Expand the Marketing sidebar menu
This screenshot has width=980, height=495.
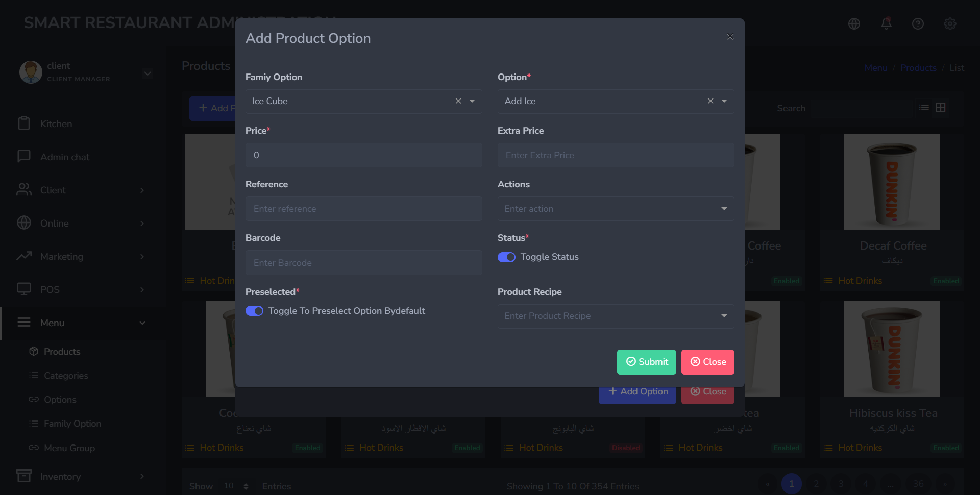tap(83, 257)
